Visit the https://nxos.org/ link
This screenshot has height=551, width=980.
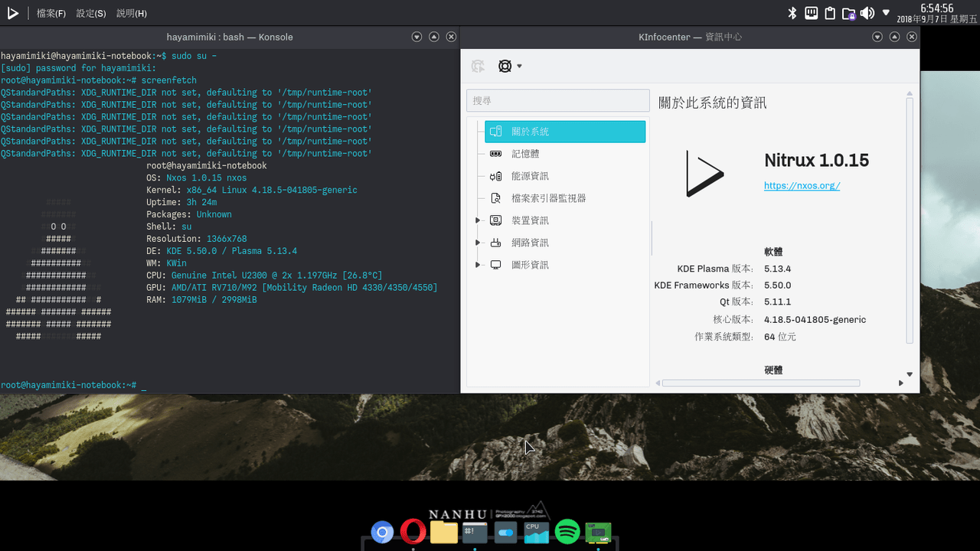tap(802, 185)
